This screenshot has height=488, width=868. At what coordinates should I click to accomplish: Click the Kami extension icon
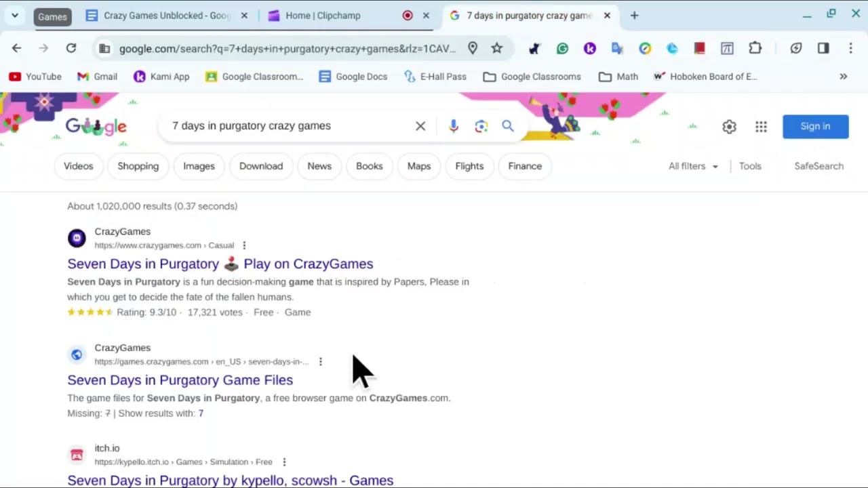(590, 48)
